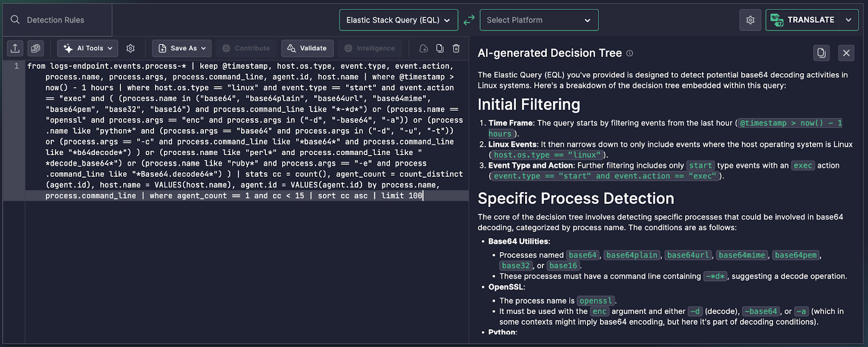The image size is (868, 347).
Task: Click the Validate button
Action: click(307, 48)
